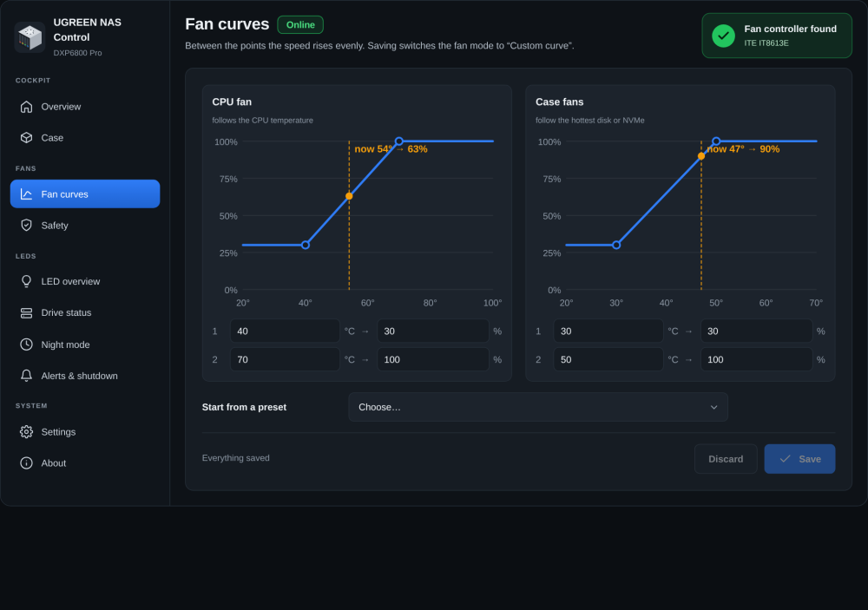868x610 pixels.
Task: Click the 'now 47° → 90%' case fans label
Action: (x=743, y=149)
